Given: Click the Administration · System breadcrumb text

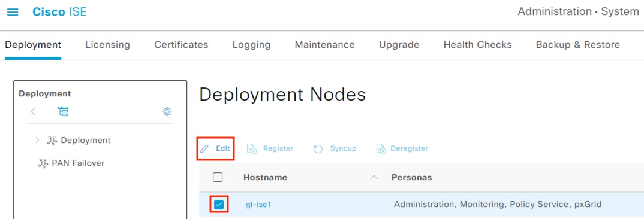Looking at the screenshot, I should pos(578,11).
